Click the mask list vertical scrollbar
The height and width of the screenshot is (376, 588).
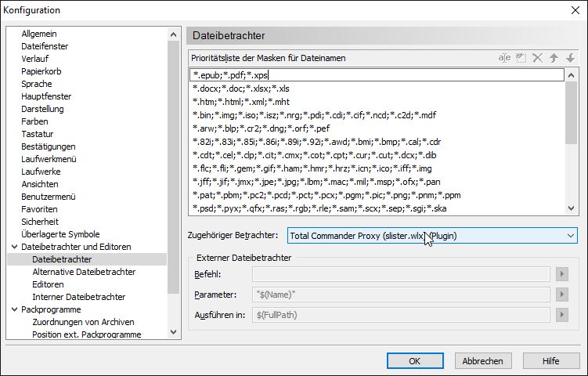[x=571, y=141]
